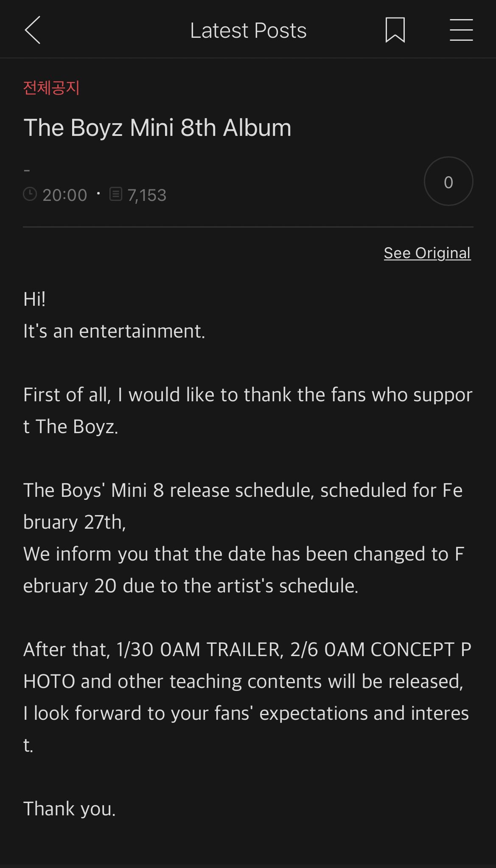Screen dimensions: 496x868
Task: Click the view count document icon
Action: pyautogui.click(x=116, y=194)
